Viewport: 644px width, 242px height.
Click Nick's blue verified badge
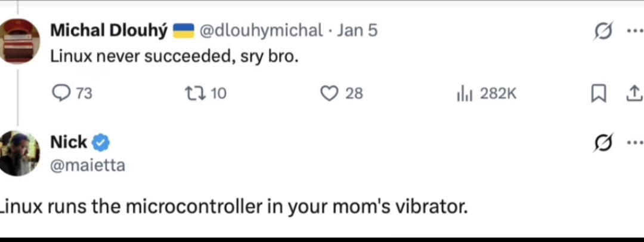pyautogui.click(x=101, y=142)
